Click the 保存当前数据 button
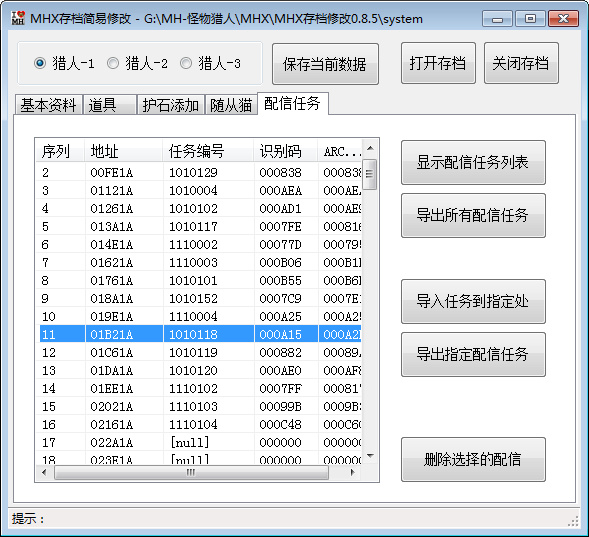The image size is (589, 537). pos(325,64)
